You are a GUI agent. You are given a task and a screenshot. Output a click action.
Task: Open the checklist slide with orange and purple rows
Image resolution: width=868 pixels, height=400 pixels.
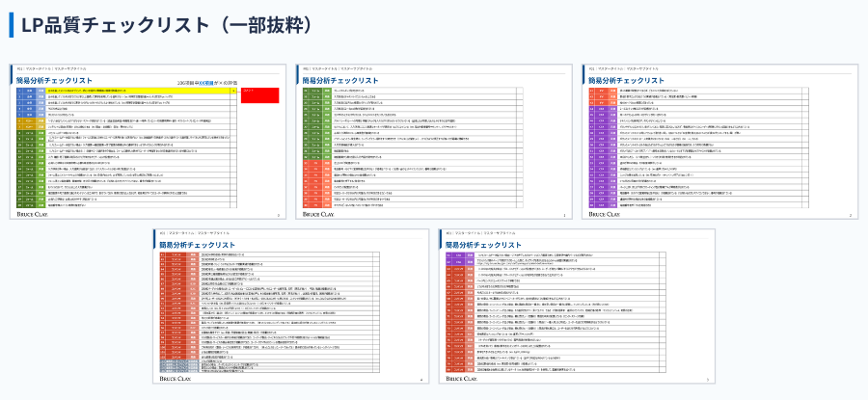pyautogui.click(x=719, y=142)
